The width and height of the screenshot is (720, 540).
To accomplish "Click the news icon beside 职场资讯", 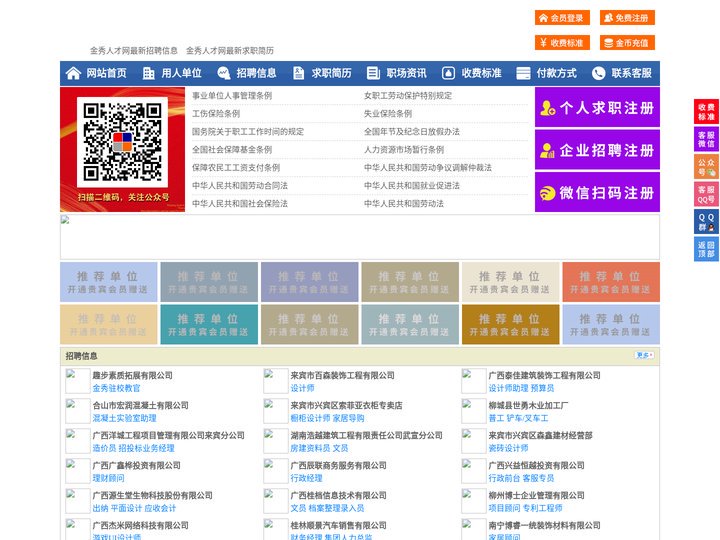I will click(x=373, y=73).
